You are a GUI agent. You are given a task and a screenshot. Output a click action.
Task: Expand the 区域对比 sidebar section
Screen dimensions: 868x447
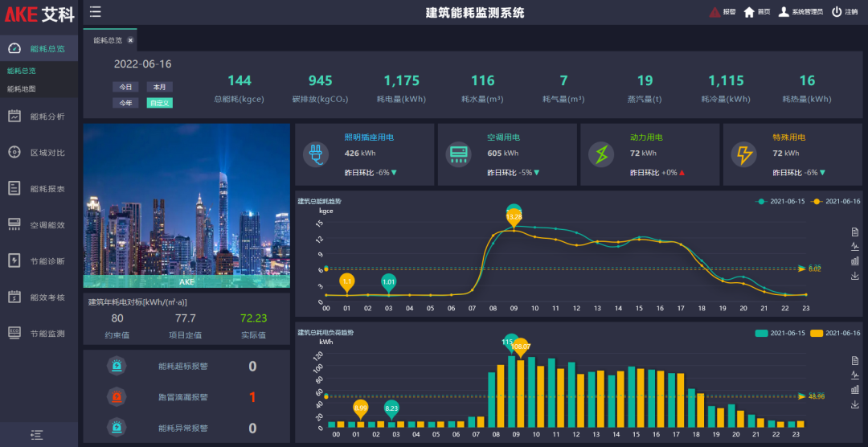[39, 152]
